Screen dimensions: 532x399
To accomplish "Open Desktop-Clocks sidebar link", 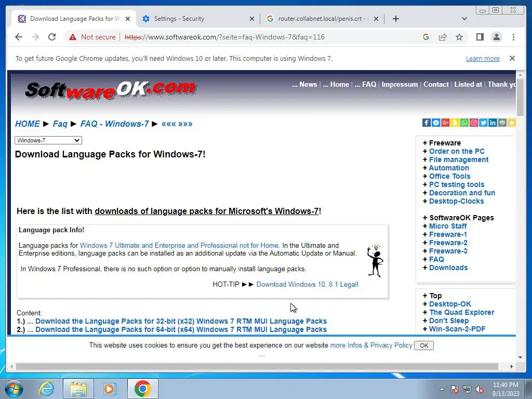I will [456, 201].
